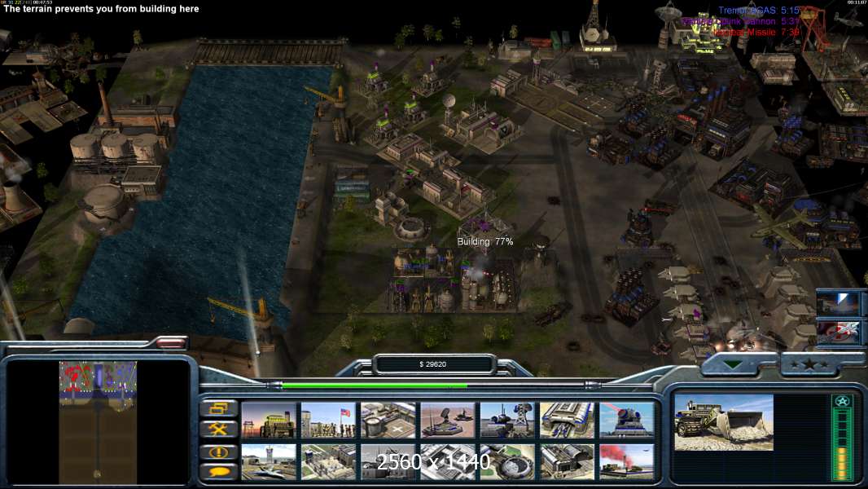
Task: Select the power plant build icon
Action: (269, 421)
